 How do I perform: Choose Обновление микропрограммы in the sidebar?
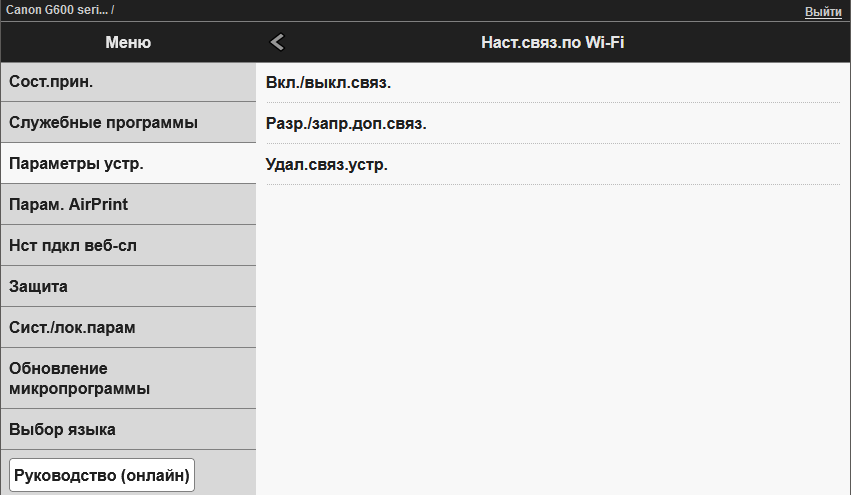click(128, 378)
